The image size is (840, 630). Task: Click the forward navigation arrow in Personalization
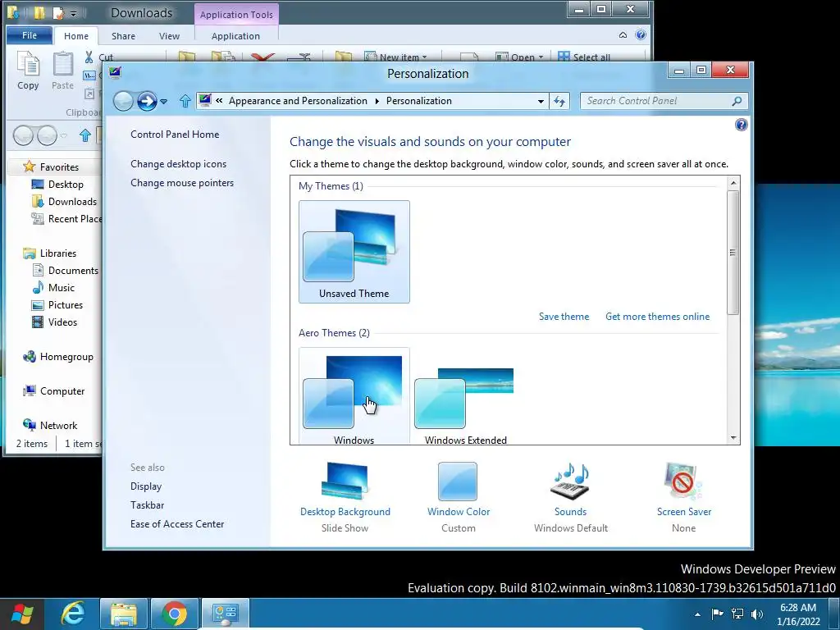pos(147,101)
